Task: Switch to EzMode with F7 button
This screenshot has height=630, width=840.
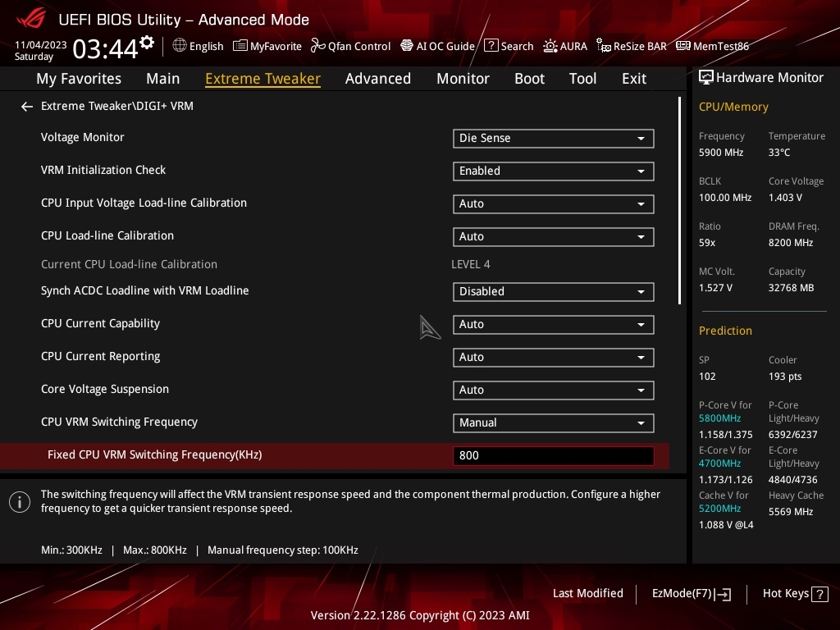Action: click(691, 593)
